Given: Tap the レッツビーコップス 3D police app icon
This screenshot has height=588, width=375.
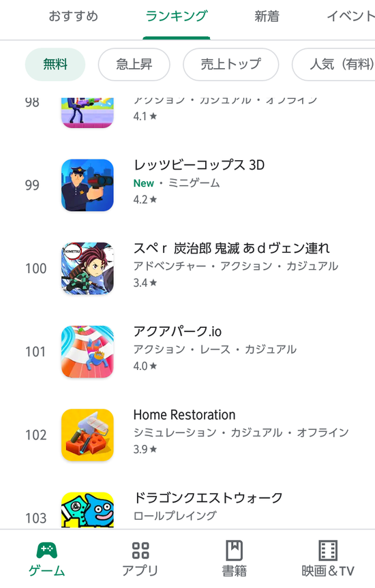Looking at the screenshot, I should (x=87, y=185).
